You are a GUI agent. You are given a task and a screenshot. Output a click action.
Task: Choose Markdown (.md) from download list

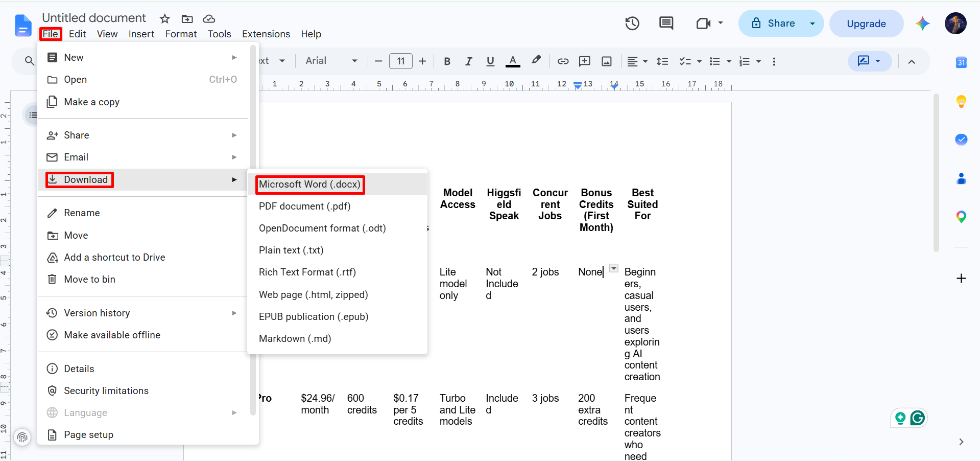point(337,339)
